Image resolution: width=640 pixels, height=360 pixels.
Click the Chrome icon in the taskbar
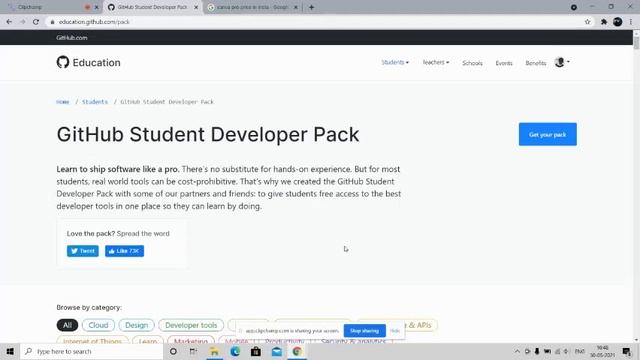(x=297, y=351)
